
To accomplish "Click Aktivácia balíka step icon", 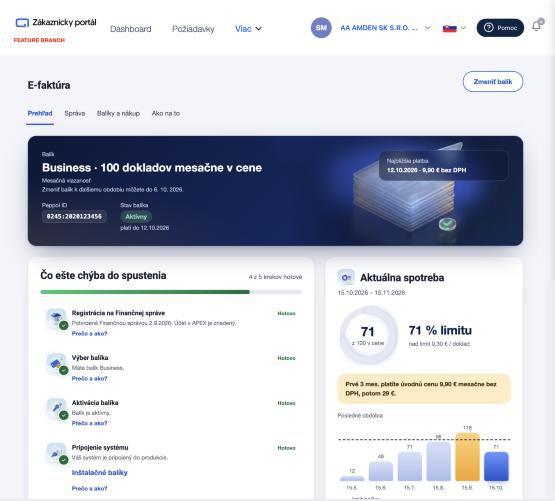I will 57,408.
